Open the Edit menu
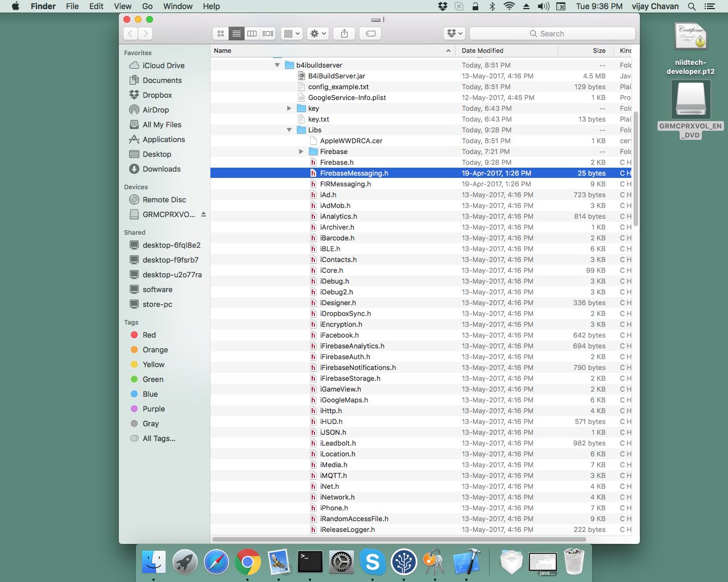 click(96, 6)
